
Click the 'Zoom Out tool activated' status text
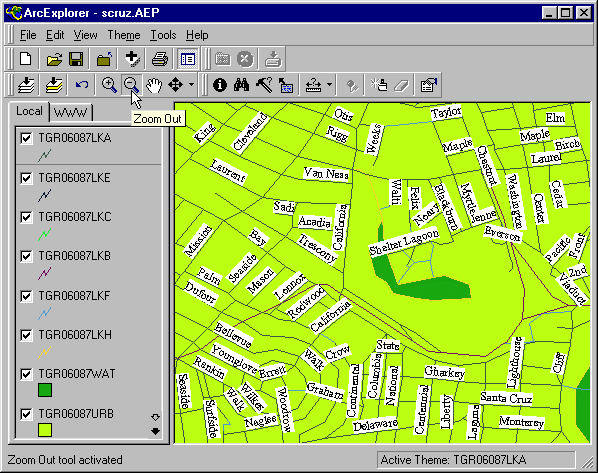[x=65, y=460]
